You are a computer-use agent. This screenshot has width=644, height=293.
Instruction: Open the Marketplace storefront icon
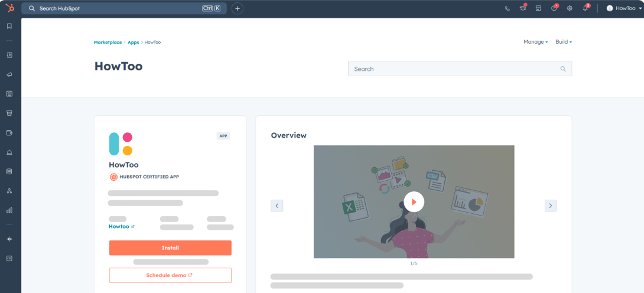click(x=538, y=8)
